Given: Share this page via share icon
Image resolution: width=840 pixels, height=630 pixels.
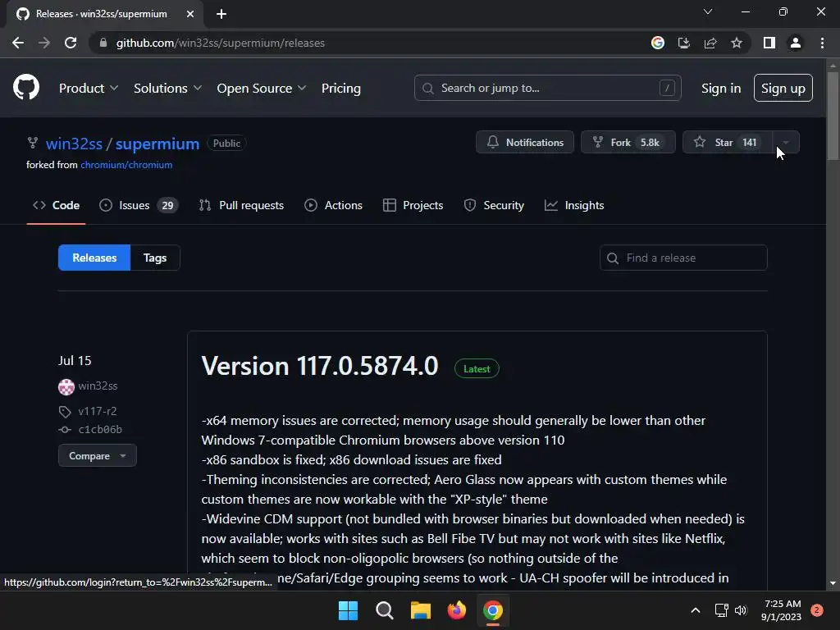Looking at the screenshot, I should (x=710, y=43).
